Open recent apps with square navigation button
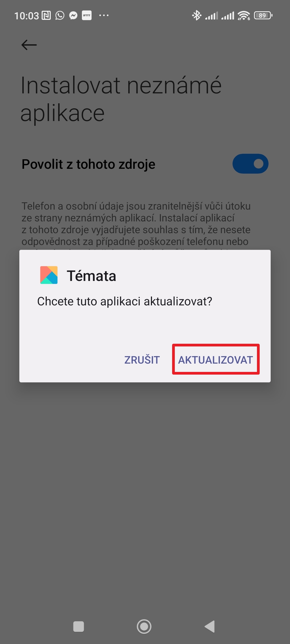Image resolution: width=290 pixels, height=644 pixels. coord(79,627)
